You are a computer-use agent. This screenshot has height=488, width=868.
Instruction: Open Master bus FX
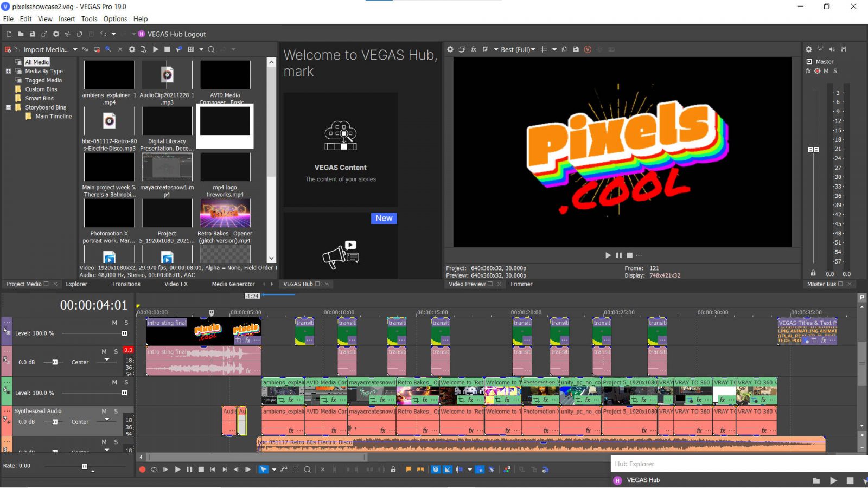(808, 71)
